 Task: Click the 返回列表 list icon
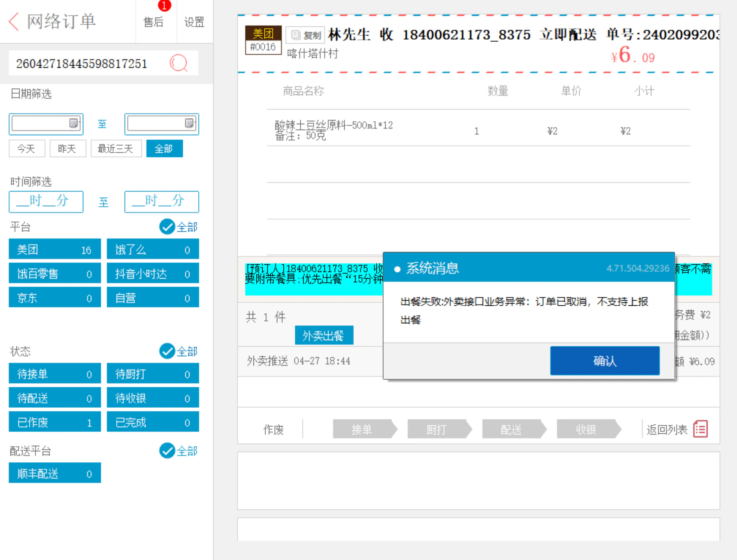click(701, 429)
